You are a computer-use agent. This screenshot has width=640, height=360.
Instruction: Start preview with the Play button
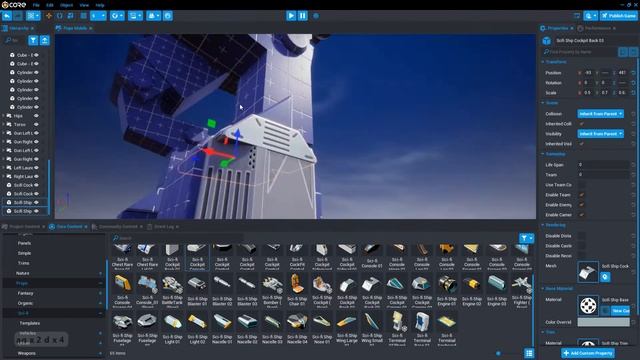point(291,16)
